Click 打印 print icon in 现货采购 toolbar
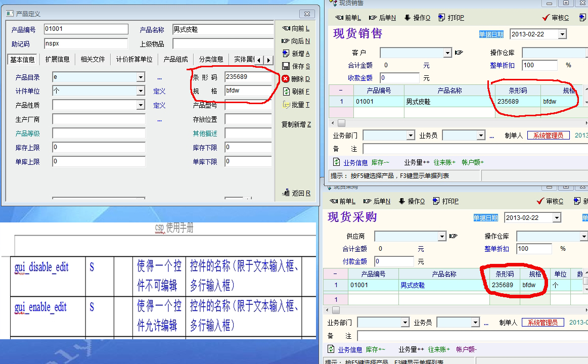 point(436,201)
